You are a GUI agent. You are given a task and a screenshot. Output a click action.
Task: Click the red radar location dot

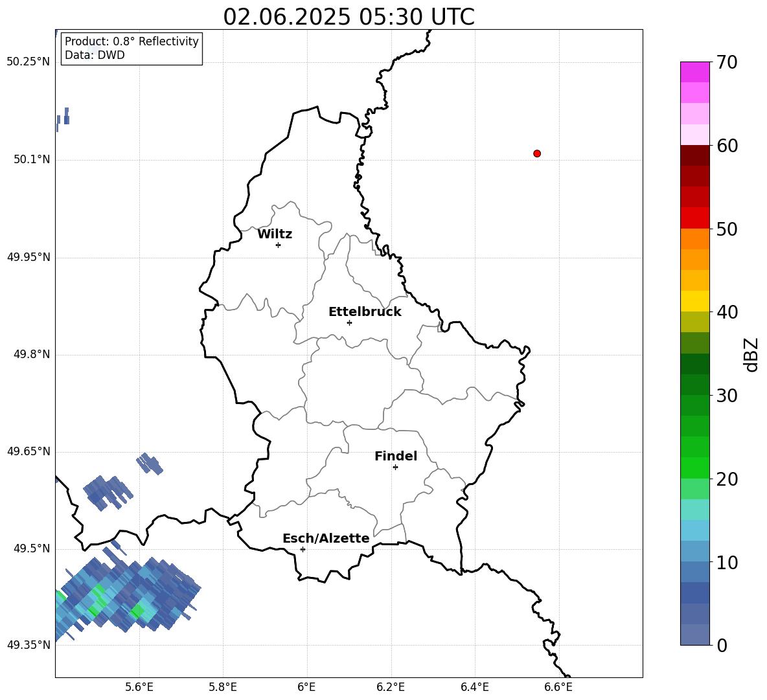tap(537, 153)
